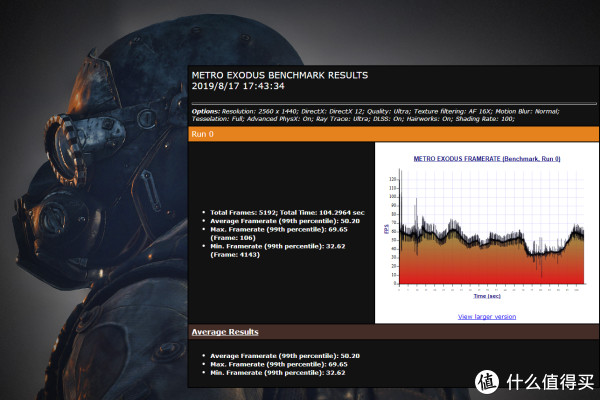
Task: Click the 'Options:' settings line with Resolution 2560 x 1440
Action: click(x=375, y=111)
